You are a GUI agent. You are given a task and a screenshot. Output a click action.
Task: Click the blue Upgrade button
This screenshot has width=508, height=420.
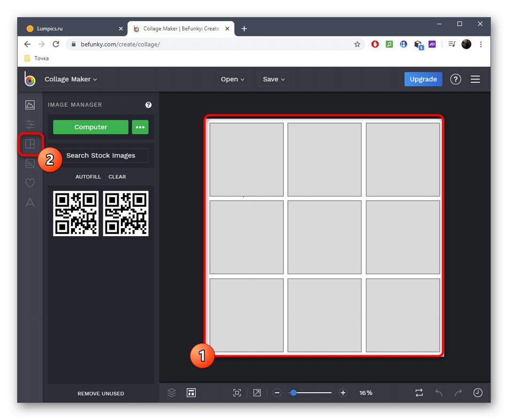tap(423, 79)
